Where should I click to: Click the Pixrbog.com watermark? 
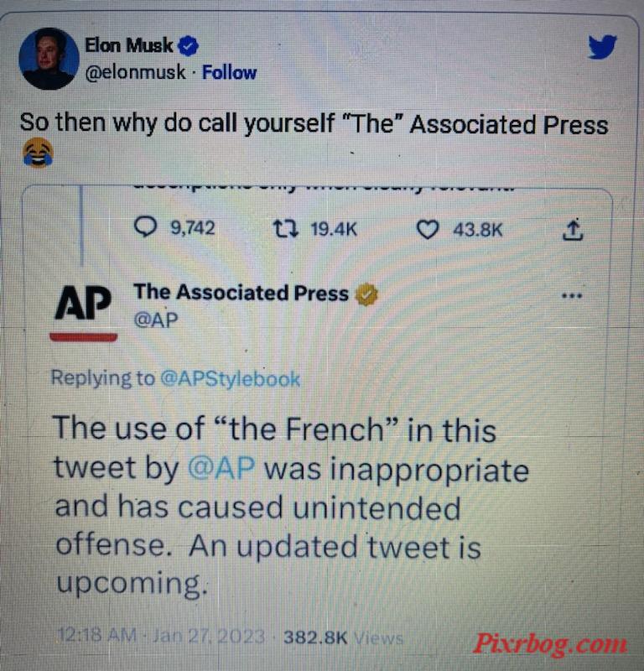coord(550,643)
